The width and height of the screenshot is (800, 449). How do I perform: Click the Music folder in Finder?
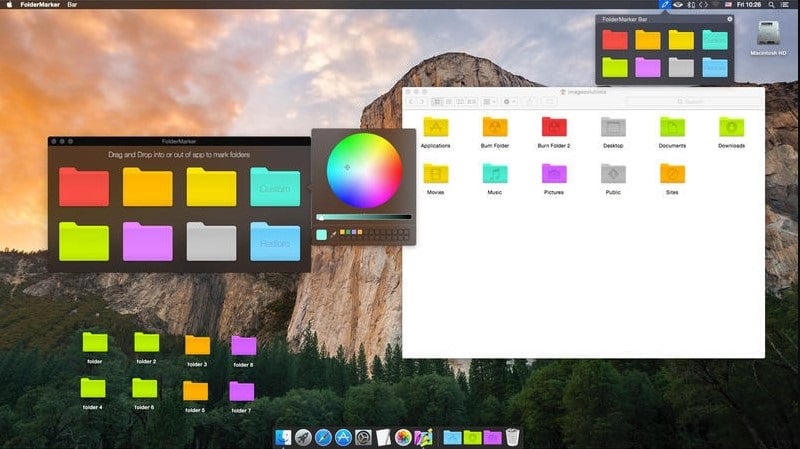[495, 174]
